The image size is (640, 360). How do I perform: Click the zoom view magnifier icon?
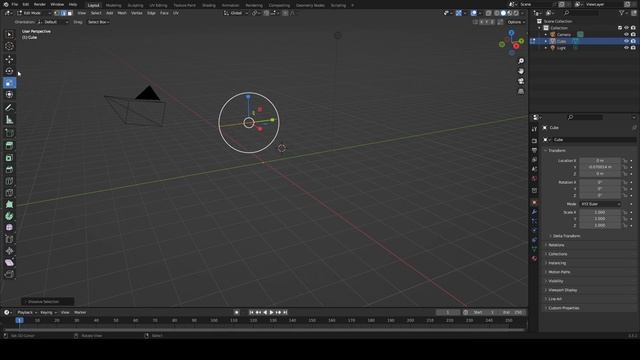521,61
